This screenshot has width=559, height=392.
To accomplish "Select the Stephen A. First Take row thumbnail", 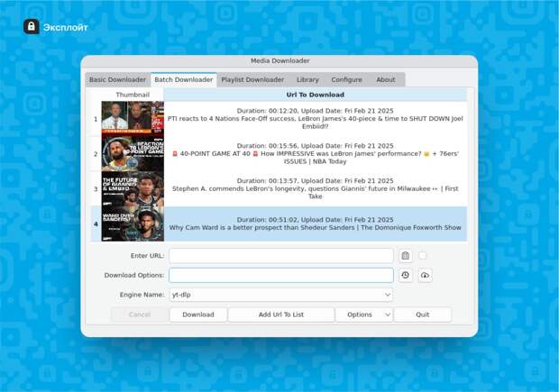I will click(x=133, y=189).
